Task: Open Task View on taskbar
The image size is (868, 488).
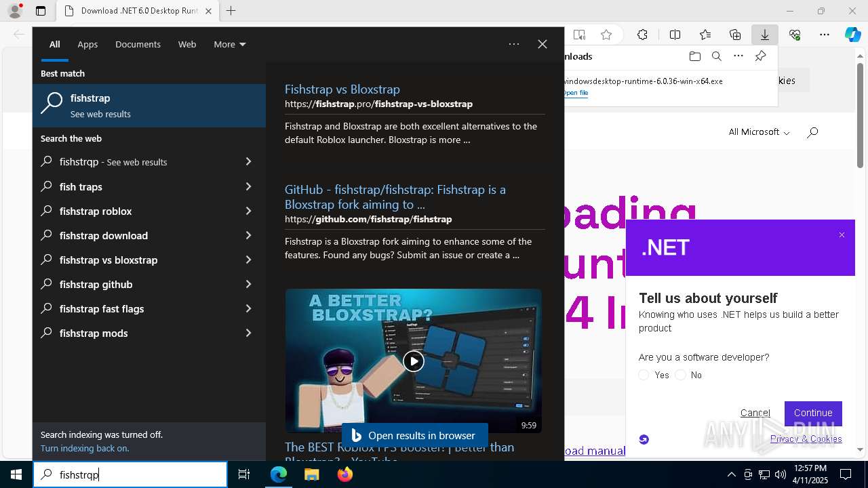Action: pyautogui.click(x=244, y=474)
